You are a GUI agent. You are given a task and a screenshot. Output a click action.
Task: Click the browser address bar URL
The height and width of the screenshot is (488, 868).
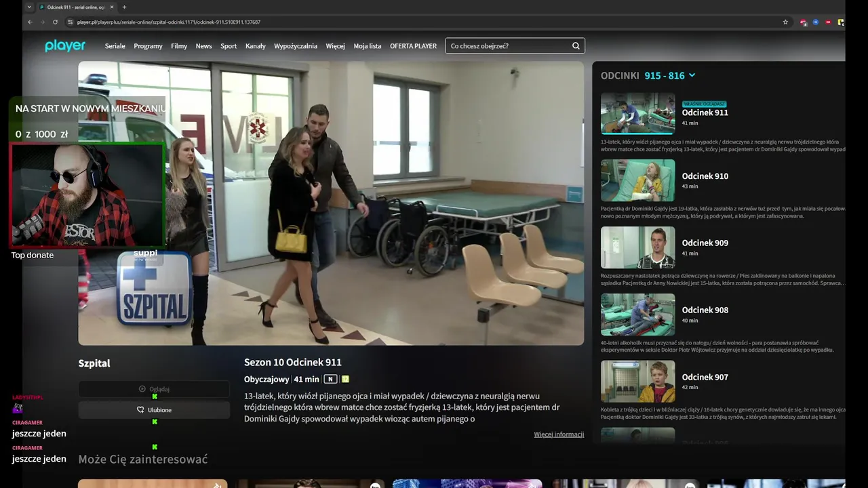(x=169, y=22)
